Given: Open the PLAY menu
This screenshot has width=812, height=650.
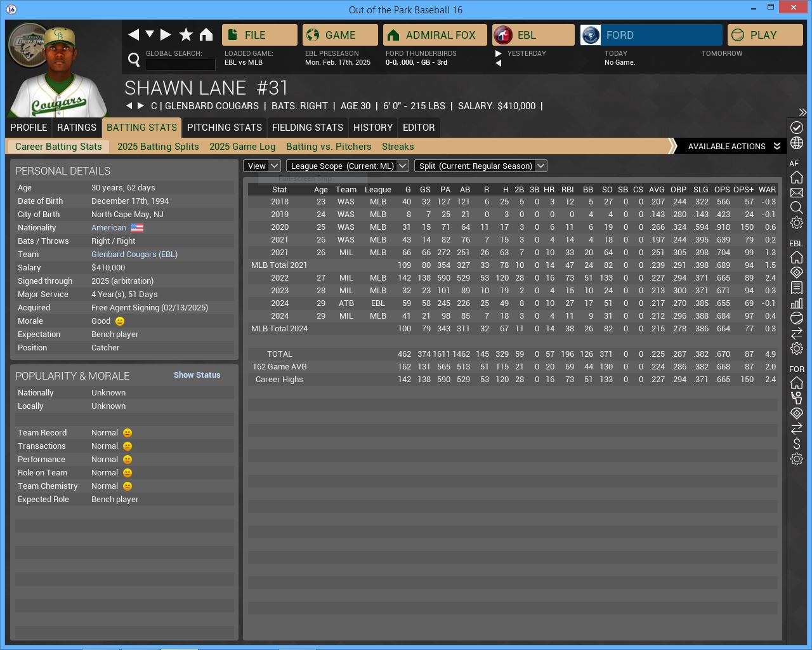Looking at the screenshot, I should [765, 35].
